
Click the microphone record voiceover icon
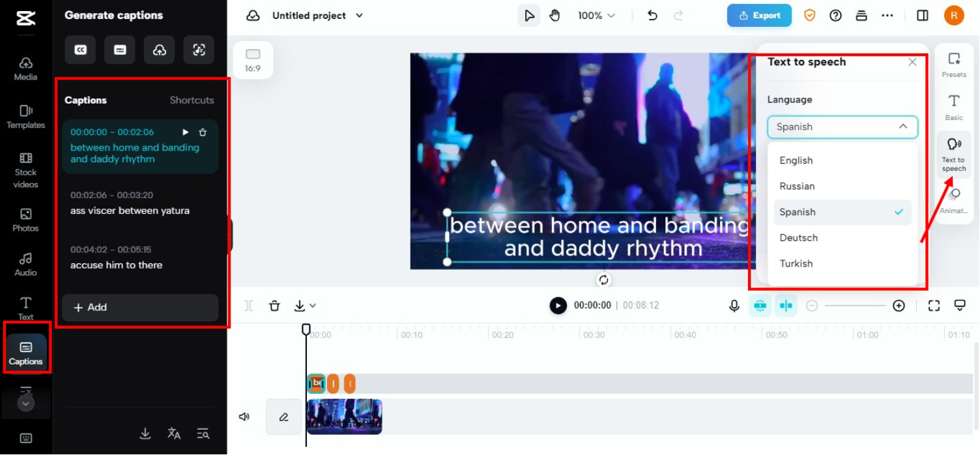[x=734, y=306]
